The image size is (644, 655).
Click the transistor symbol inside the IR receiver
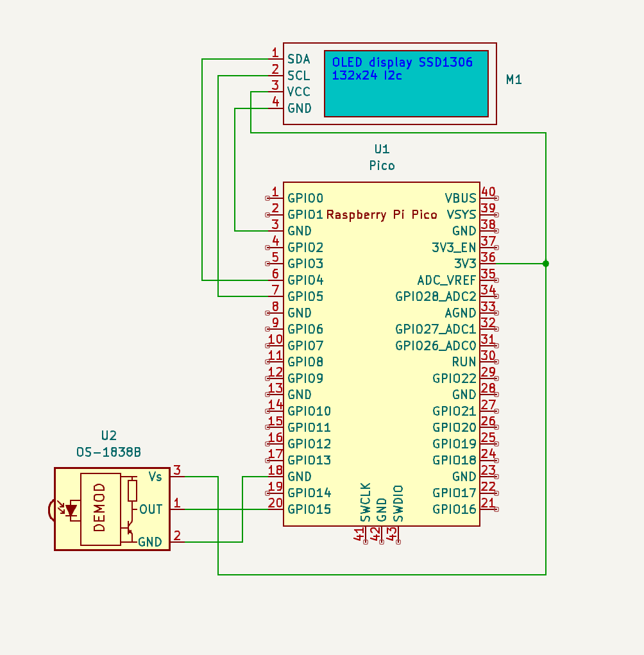pos(129,529)
